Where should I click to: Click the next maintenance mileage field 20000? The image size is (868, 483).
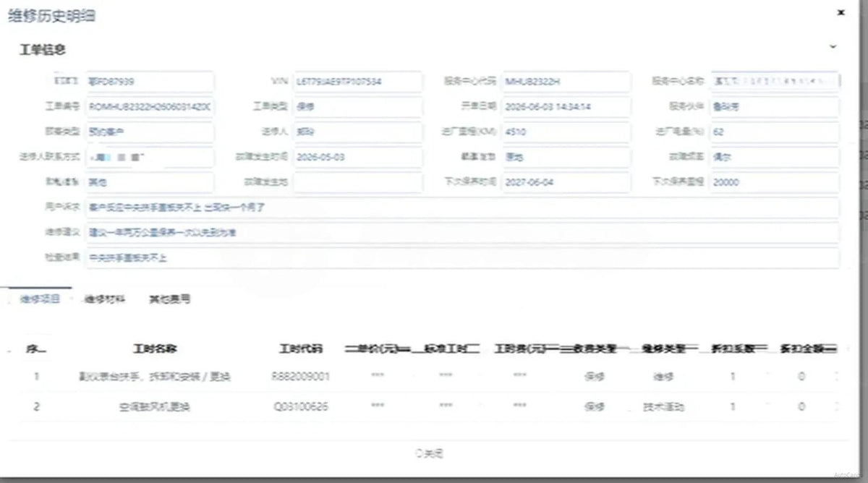click(x=775, y=183)
